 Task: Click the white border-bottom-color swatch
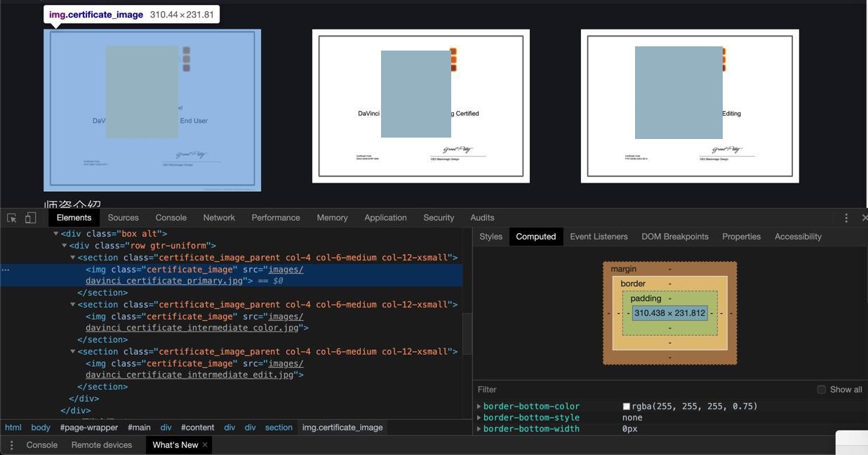pyautogui.click(x=626, y=407)
